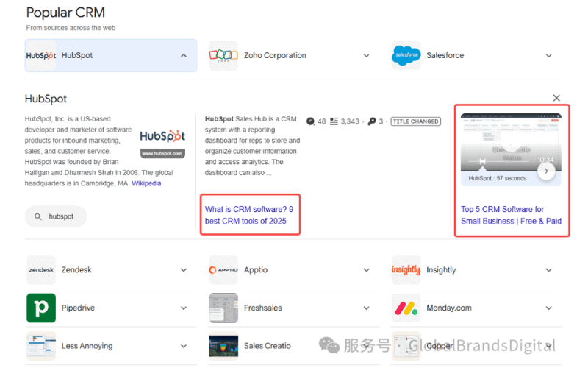Click the Freshsales name text
This screenshot has height=368, width=588.
[x=263, y=308]
